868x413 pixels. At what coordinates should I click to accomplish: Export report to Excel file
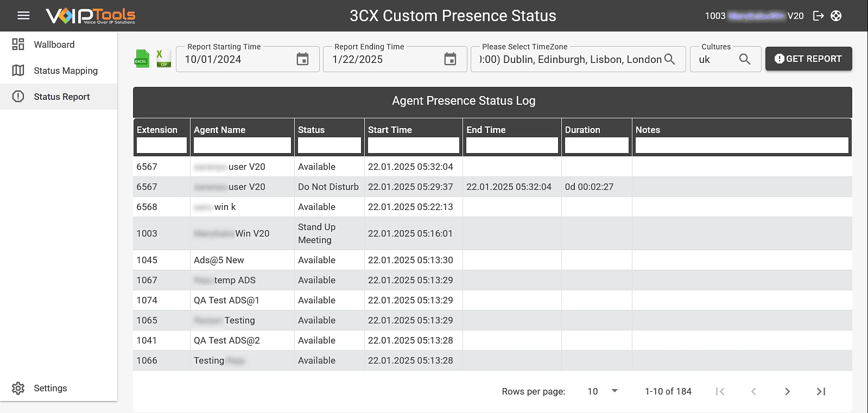[x=142, y=59]
